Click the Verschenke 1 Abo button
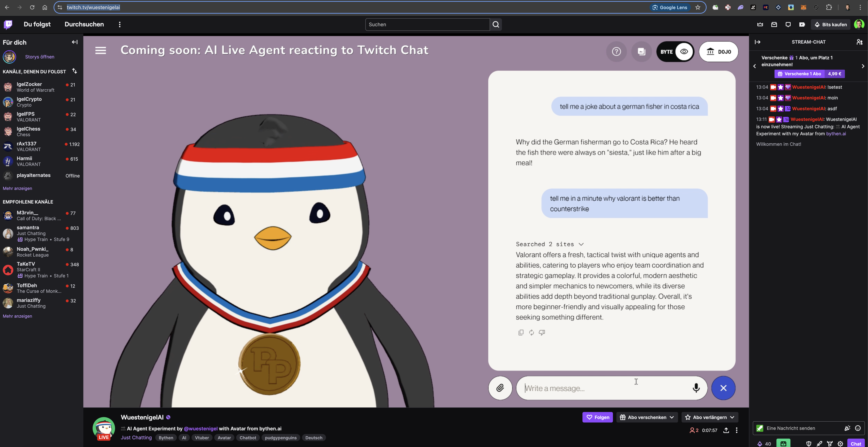The width and height of the screenshot is (868, 447). coord(799,74)
